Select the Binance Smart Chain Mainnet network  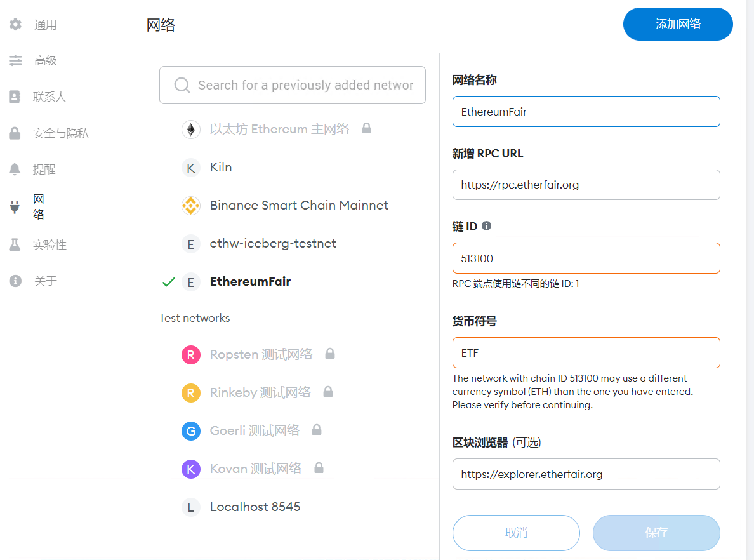(299, 206)
